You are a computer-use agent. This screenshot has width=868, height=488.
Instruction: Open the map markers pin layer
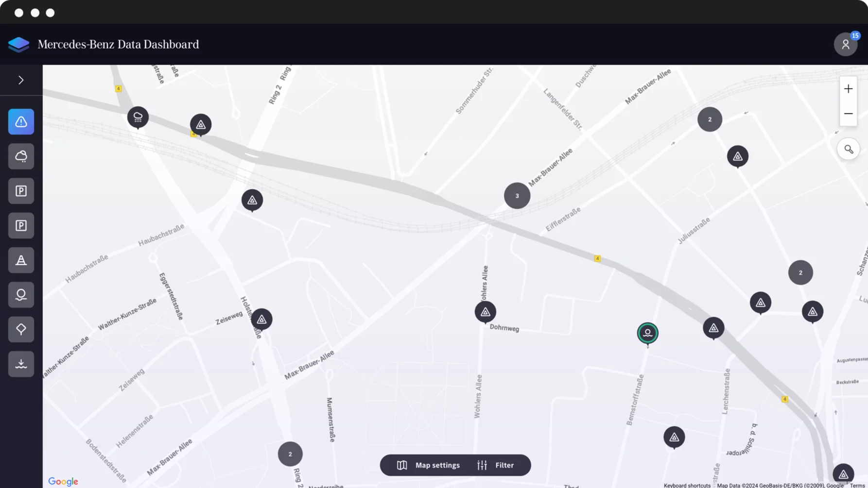pyautogui.click(x=21, y=329)
